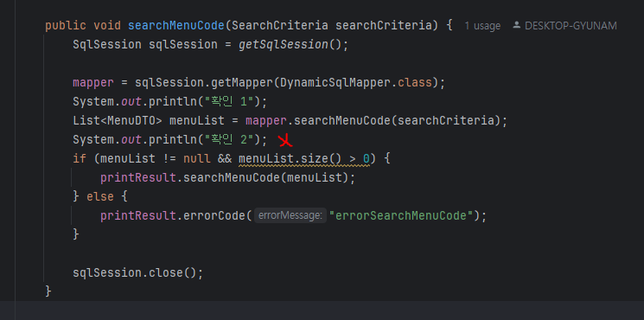Click sqlSession.close() statement
This screenshot has width=644, height=320.
pyautogui.click(x=138, y=272)
